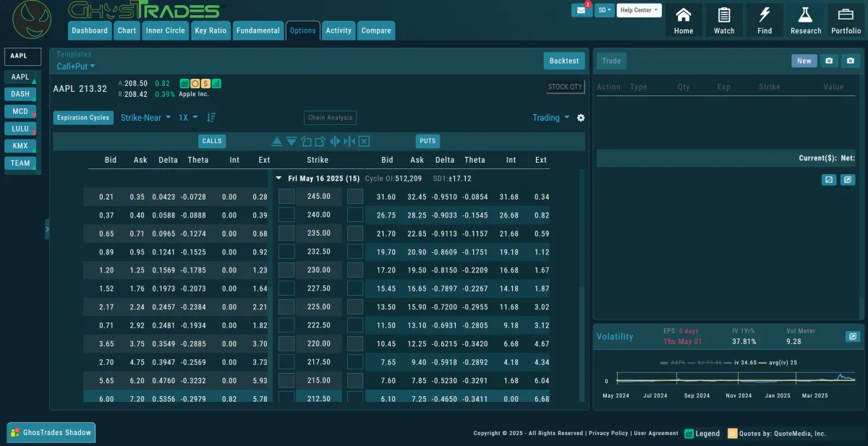Open the Portfolio briefcase icon

click(846, 20)
